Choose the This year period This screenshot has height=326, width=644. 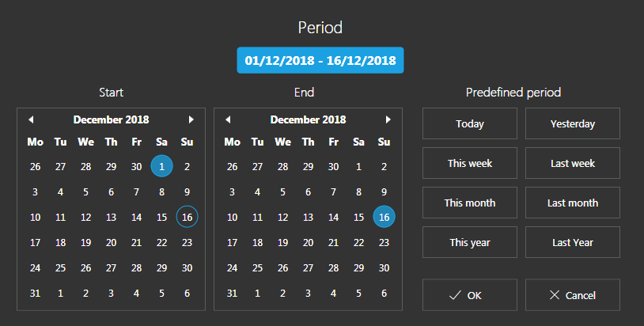469,242
